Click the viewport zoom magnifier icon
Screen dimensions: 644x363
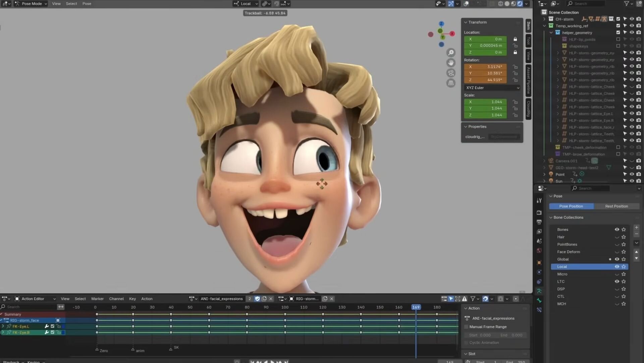point(451,53)
